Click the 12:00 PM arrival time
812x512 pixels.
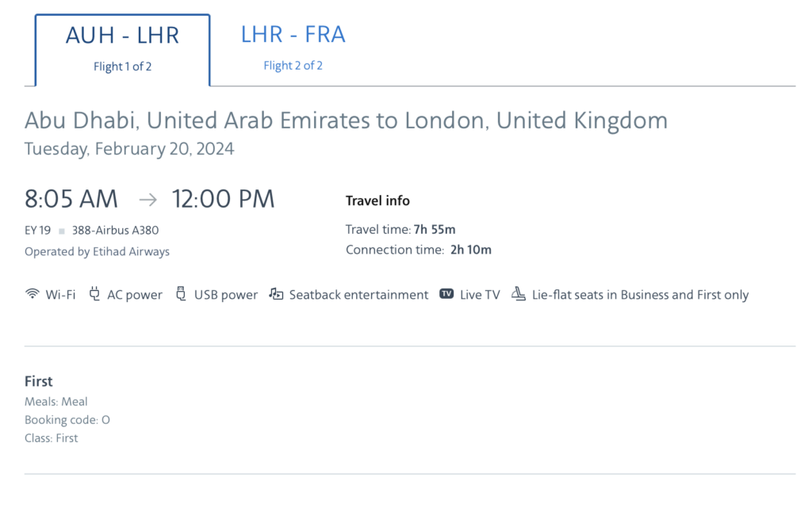pyautogui.click(x=224, y=199)
